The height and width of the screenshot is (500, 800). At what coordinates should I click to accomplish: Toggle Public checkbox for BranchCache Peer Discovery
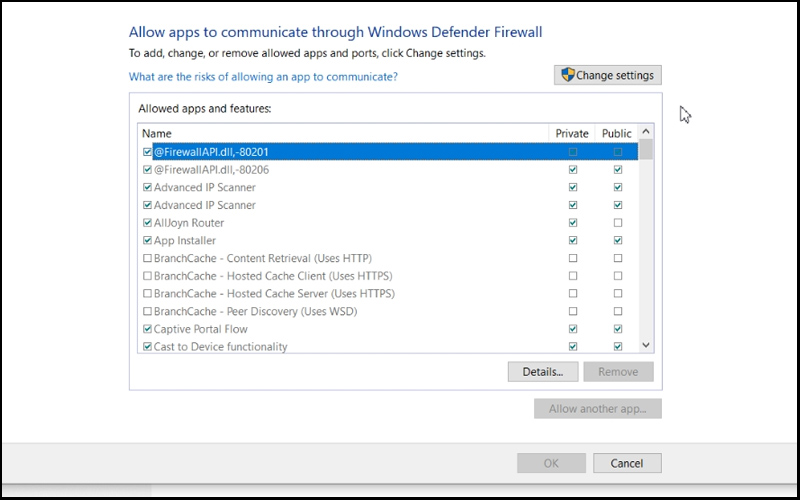618,311
